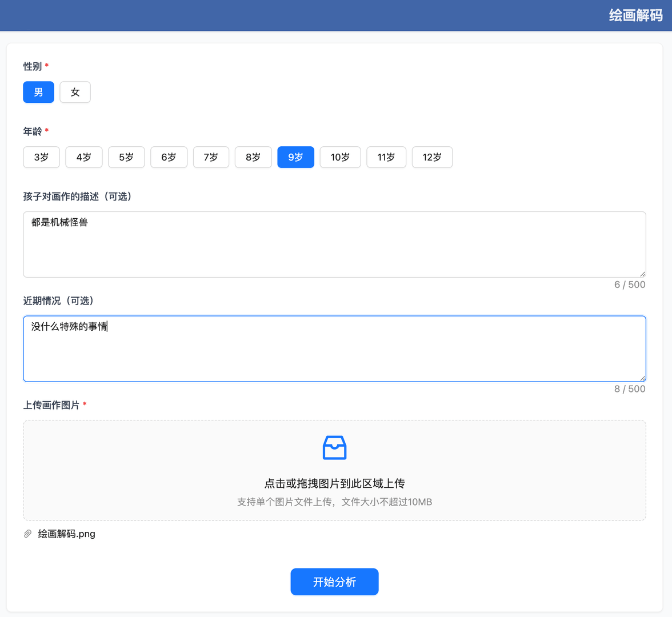Click the upload inbox icon

click(x=334, y=447)
